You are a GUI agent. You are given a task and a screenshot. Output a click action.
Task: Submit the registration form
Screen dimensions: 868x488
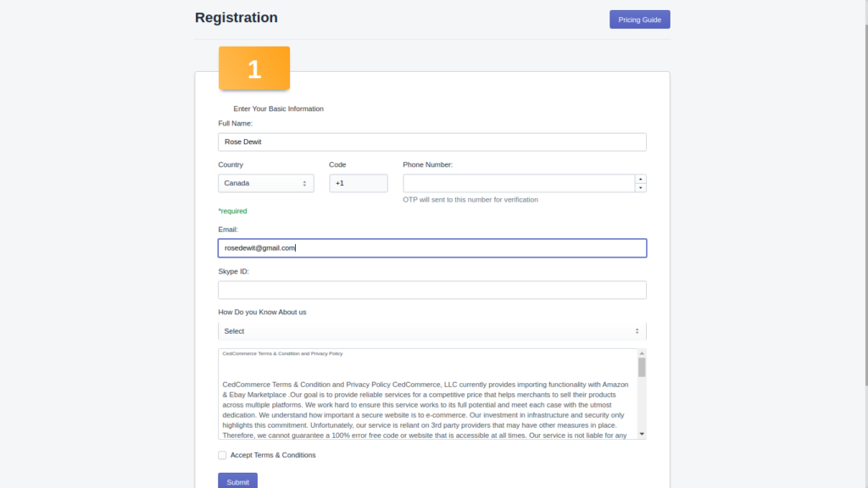pos(237,481)
